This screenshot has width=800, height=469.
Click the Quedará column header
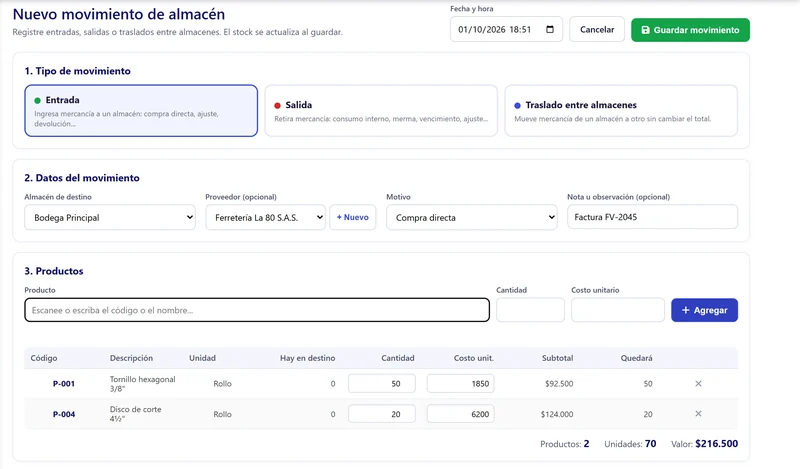636,358
